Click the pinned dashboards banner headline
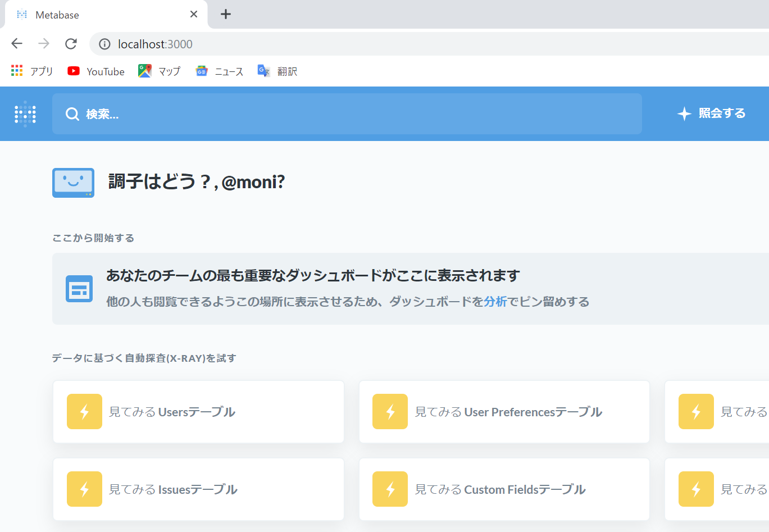Screen dimensions: 769x532 pos(313,275)
